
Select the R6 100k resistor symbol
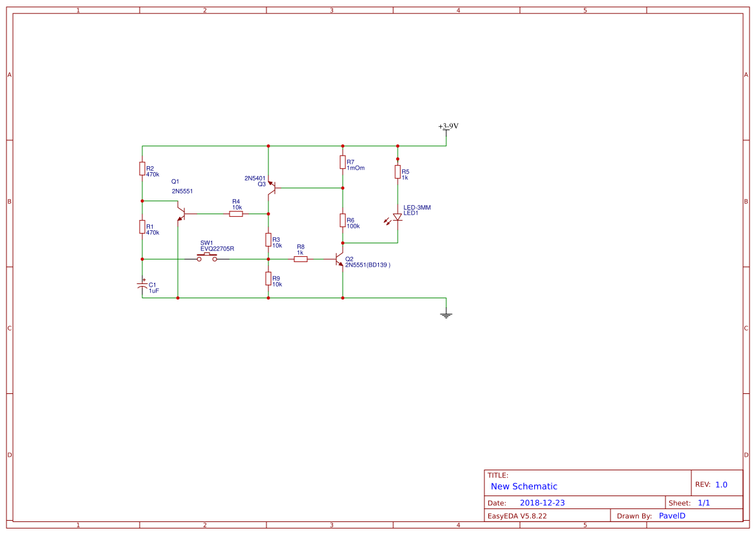coord(342,221)
